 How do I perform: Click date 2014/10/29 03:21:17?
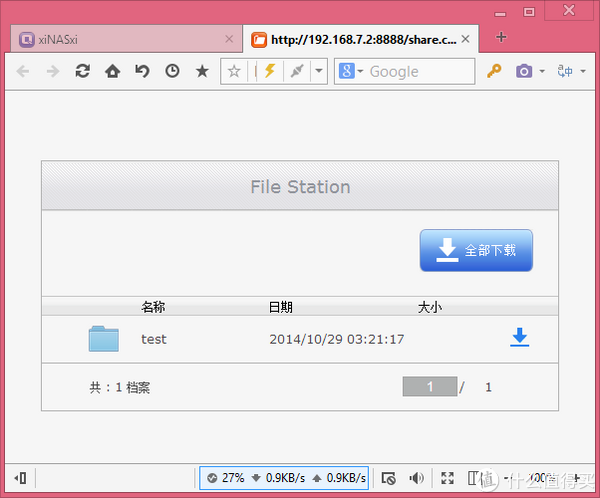coord(337,339)
